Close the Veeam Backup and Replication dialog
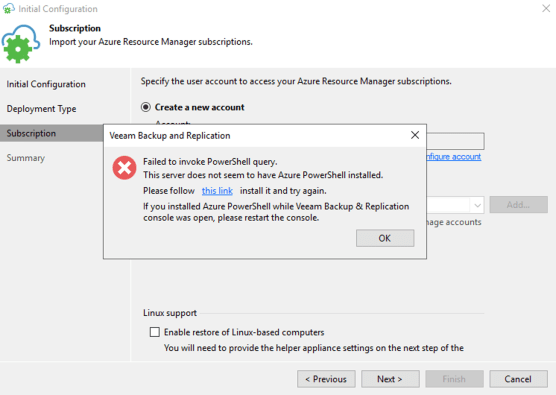The width and height of the screenshot is (556, 395). tap(415, 135)
